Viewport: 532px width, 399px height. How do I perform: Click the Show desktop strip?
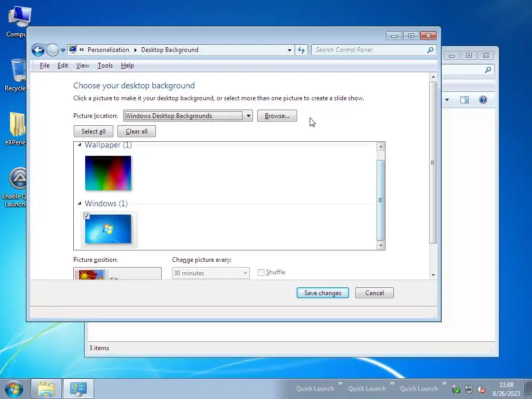528,389
